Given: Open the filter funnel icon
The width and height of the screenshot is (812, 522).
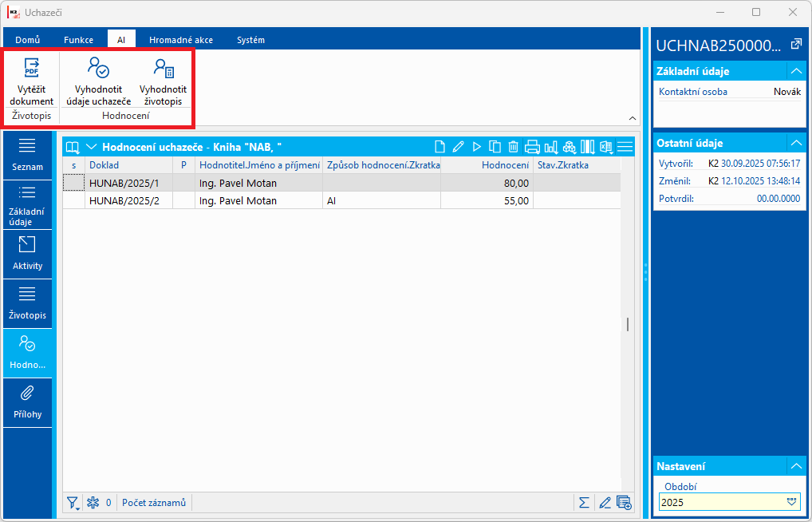Looking at the screenshot, I should [73, 502].
